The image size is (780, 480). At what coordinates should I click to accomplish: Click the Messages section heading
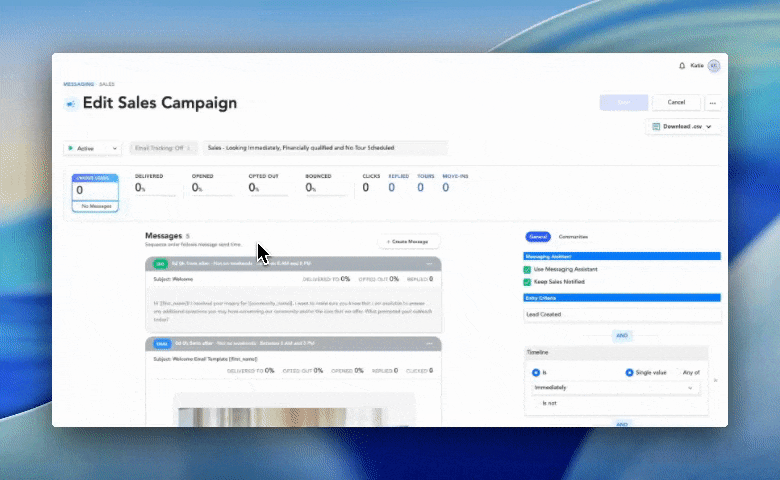point(164,236)
